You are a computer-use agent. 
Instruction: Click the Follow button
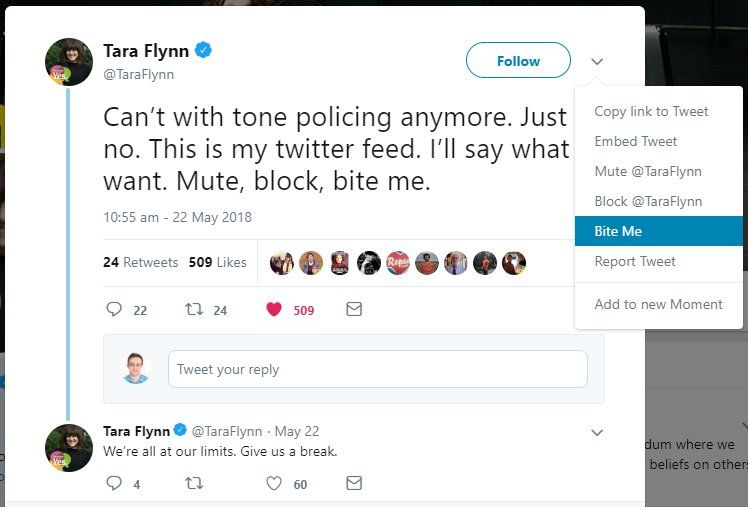click(x=518, y=60)
